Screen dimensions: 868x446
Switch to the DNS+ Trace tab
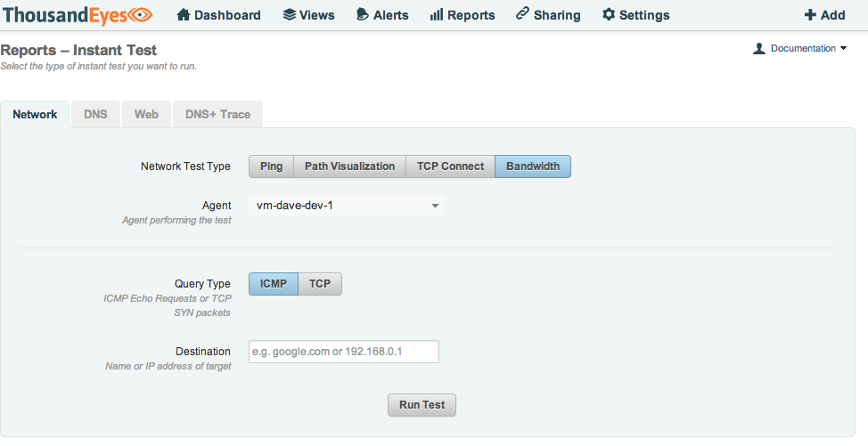tap(217, 115)
